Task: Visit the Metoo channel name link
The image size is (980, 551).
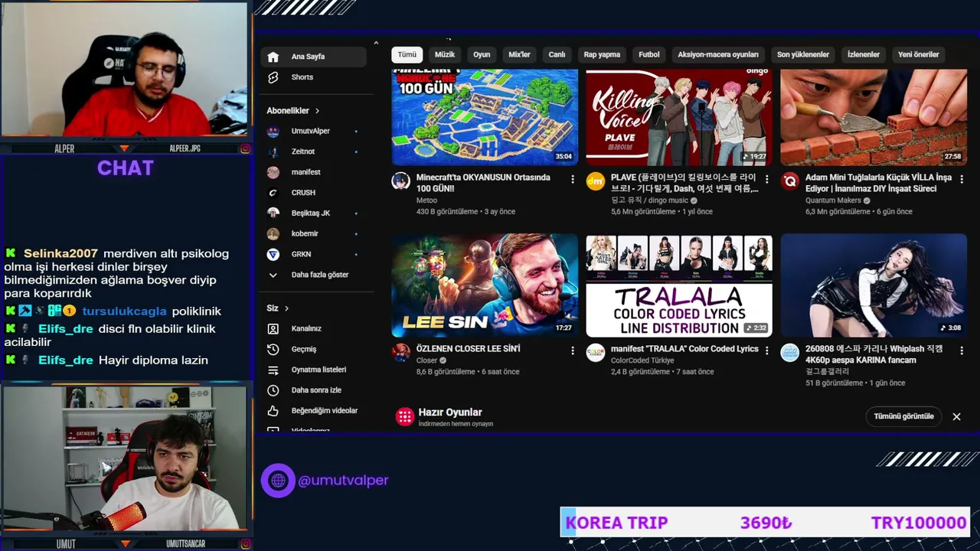Action: (426, 201)
